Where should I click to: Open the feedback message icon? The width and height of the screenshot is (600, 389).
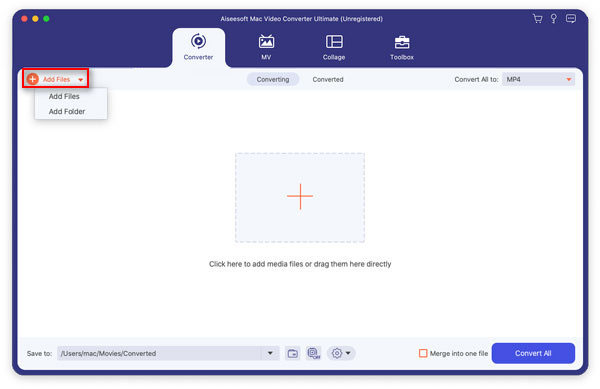571,19
